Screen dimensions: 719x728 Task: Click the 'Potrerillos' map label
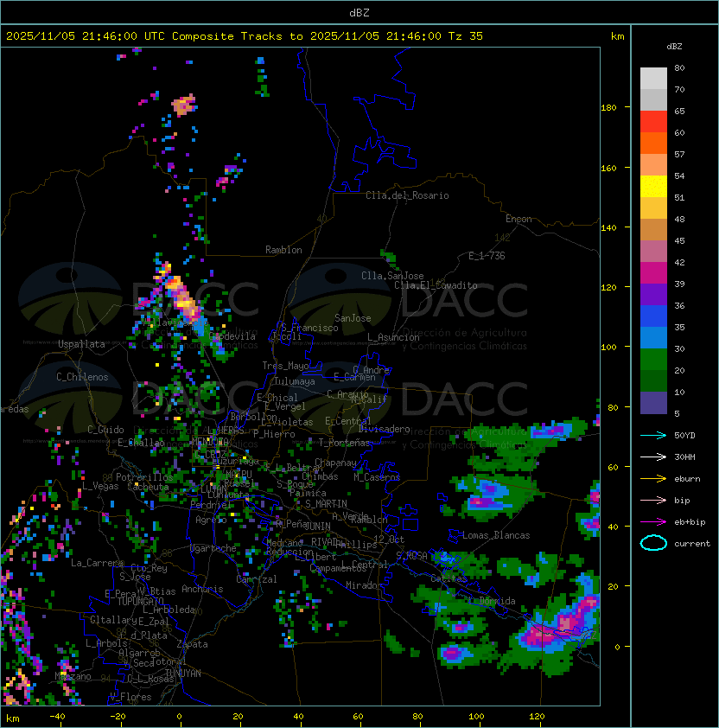pyautogui.click(x=144, y=477)
